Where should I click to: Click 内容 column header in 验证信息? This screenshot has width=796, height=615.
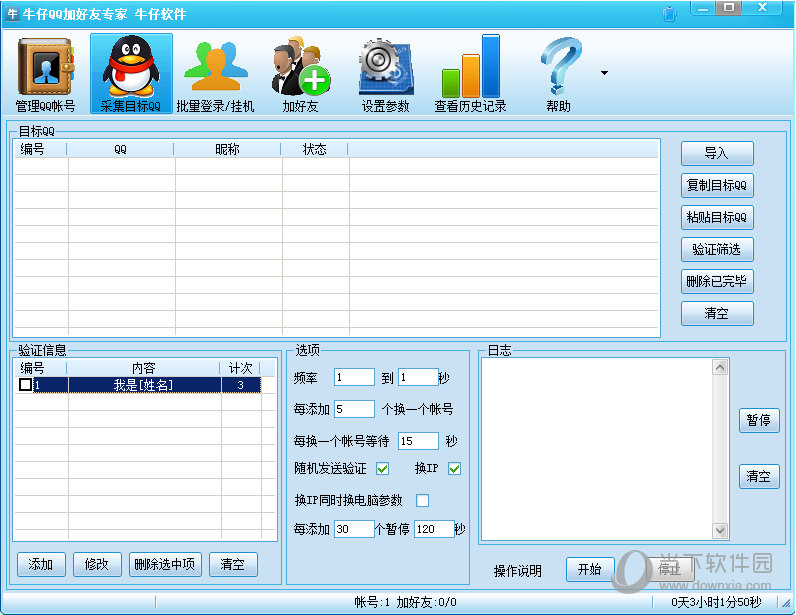pos(144,368)
